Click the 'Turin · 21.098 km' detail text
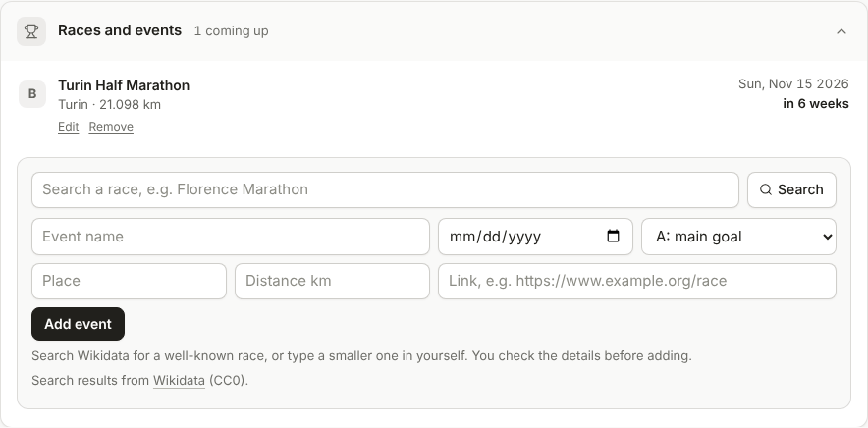This screenshot has width=868, height=428. pos(109,105)
